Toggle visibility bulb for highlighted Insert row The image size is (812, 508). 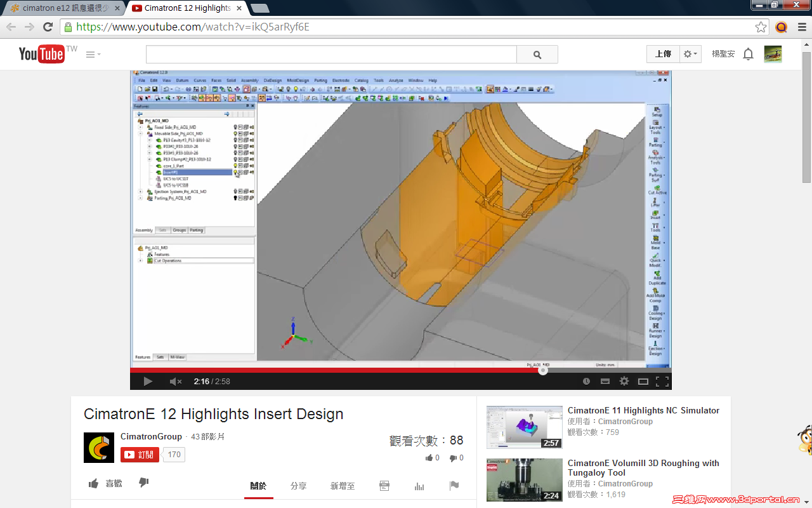tap(235, 172)
